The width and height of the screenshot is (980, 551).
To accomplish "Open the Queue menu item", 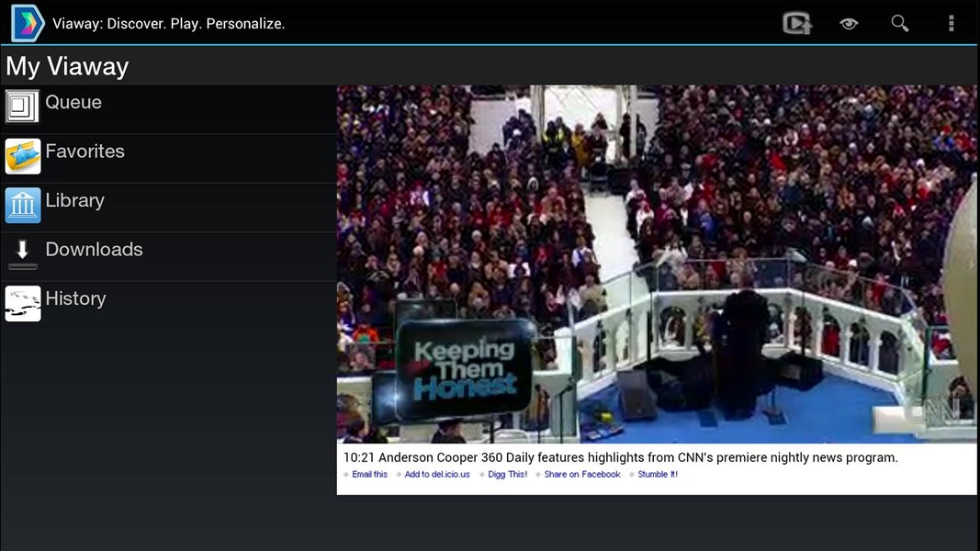I will (x=169, y=109).
